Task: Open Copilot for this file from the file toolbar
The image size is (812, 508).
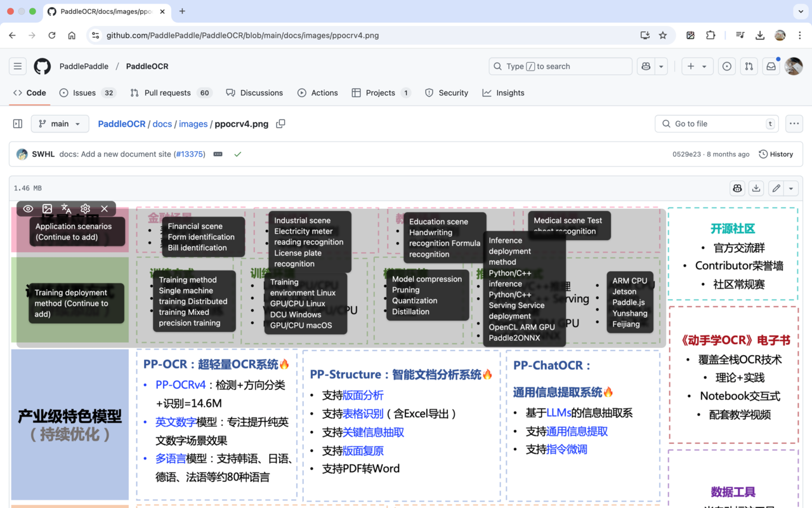Action: 737,188
